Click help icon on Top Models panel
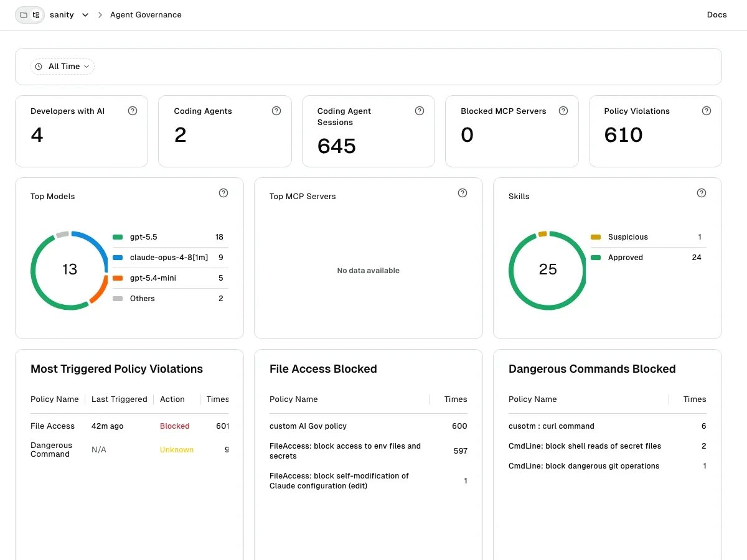The width and height of the screenshot is (747, 560). 223,193
